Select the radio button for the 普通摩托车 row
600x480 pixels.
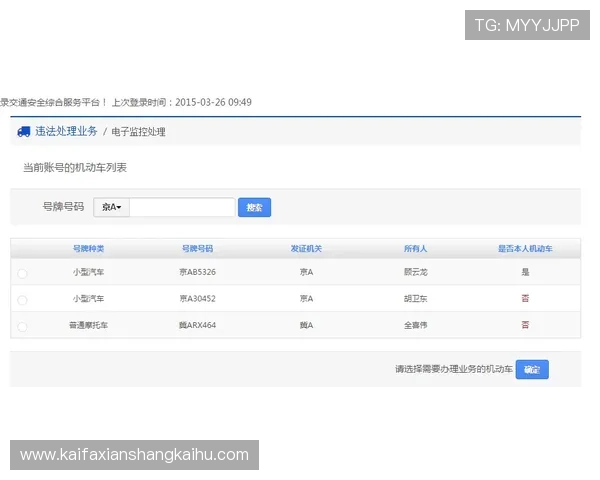tap(22, 327)
